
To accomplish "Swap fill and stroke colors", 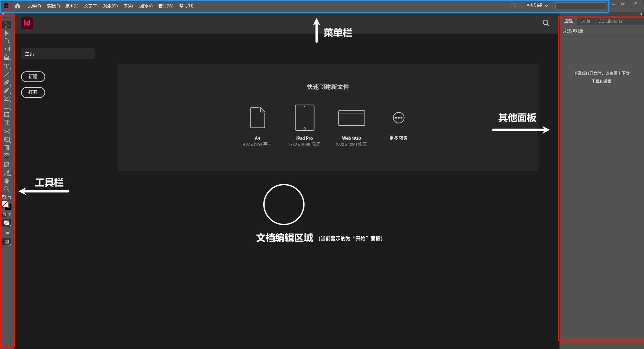I will [x=10, y=197].
